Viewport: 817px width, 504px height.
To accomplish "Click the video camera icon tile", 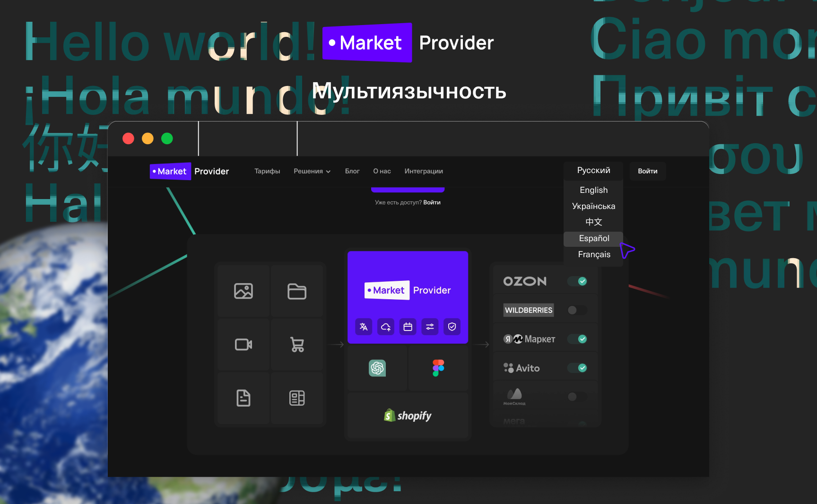I will [243, 345].
